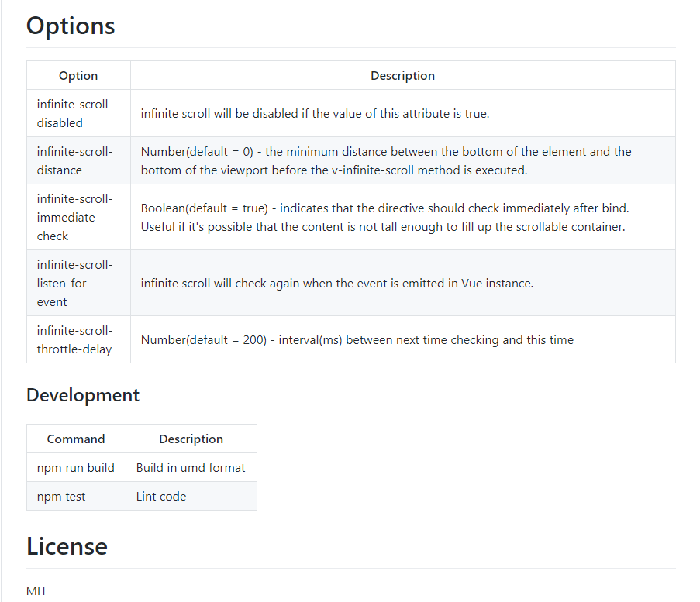Screen dimensions: 700x602
Task: Select the infinite-scroll-immediate-check option cell
Action: pyautogui.click(x=78, y=218)
